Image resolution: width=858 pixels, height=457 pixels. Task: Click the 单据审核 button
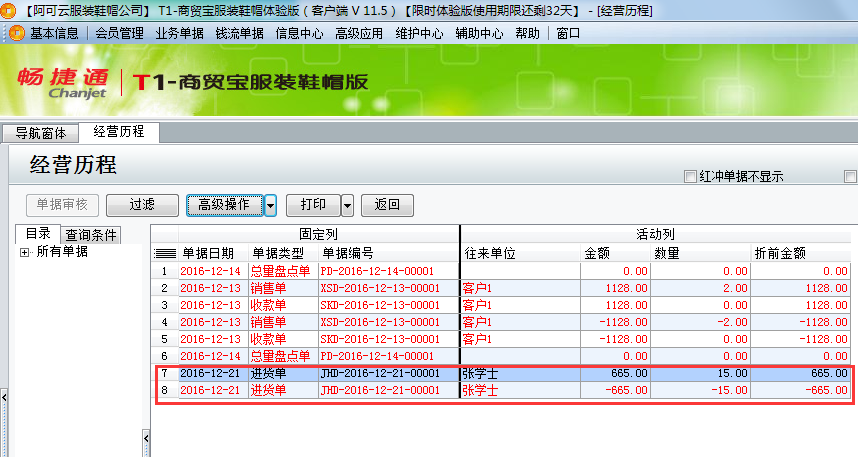tap(62, 205)
